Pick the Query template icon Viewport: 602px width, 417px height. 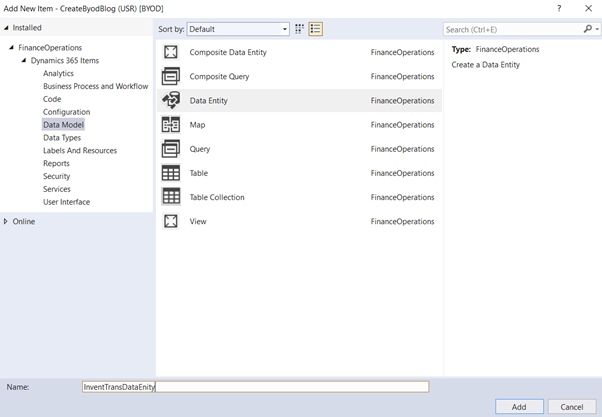tap(171, 149)
